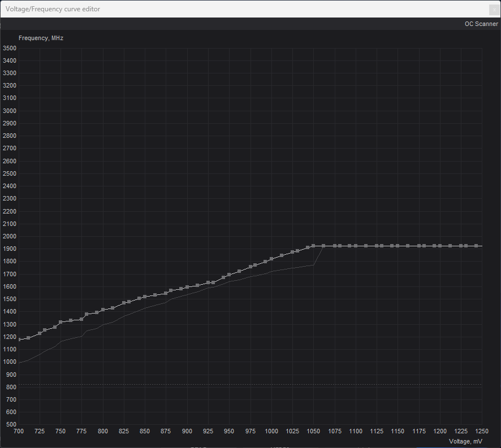Screen dimensions: 501x448
Task: Select the flat-line point on the 1200 mV gridline
Action: (440, 246)
